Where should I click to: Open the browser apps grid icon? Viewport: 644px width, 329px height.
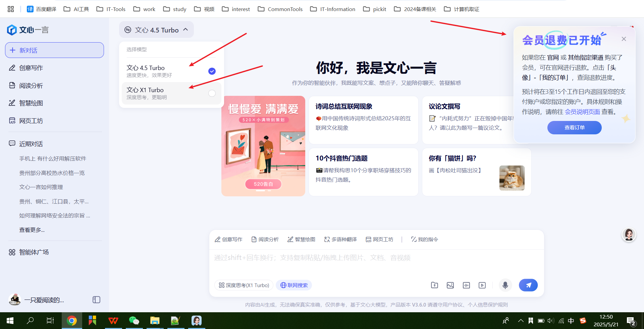coord(11,9)
